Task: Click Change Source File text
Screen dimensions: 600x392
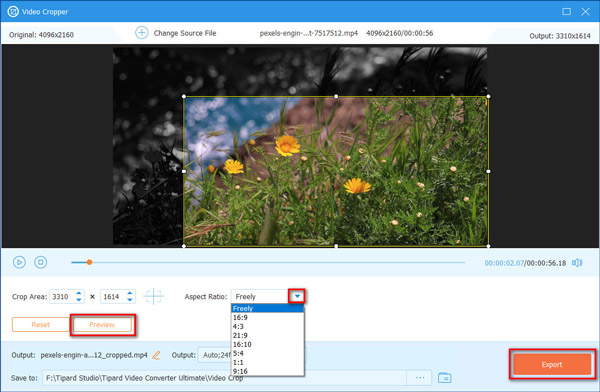Action: tap(185, 33)
